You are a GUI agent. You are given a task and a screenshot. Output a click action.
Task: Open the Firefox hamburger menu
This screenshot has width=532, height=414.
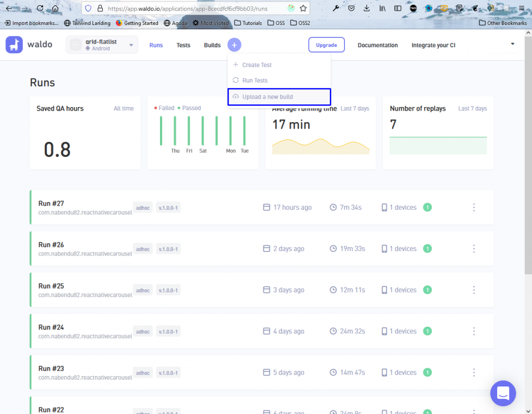click(522, 8)
